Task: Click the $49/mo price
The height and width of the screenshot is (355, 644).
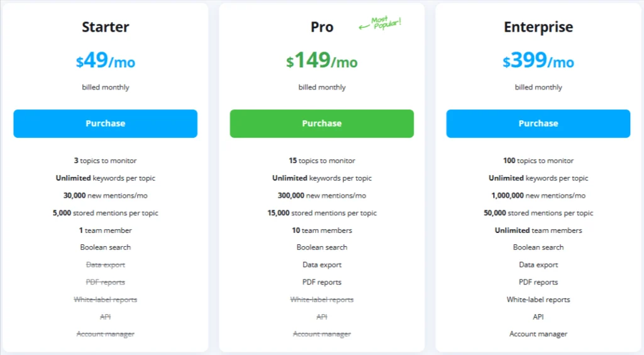Action: click(x=105, y=60)
